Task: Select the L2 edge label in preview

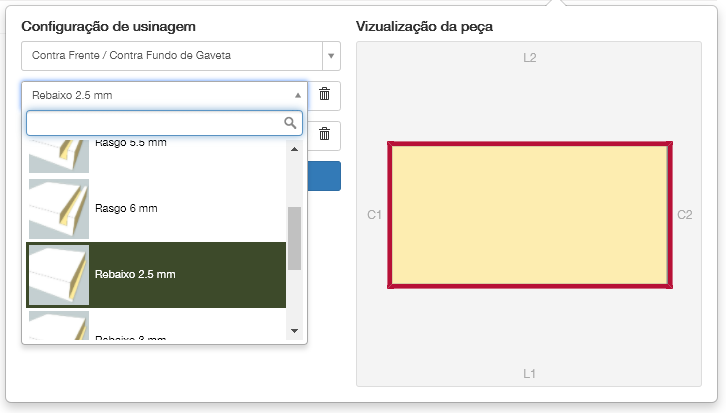Action: pos(530,57)
